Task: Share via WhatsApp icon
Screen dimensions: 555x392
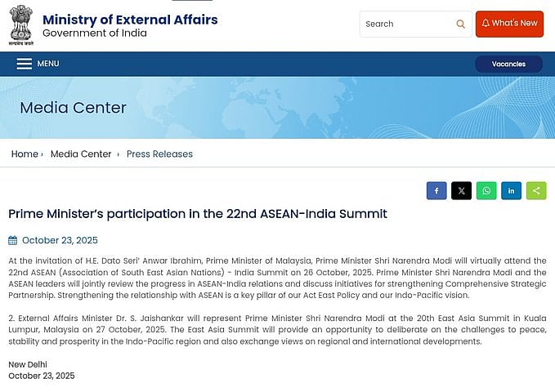Action: pos(486,191)
